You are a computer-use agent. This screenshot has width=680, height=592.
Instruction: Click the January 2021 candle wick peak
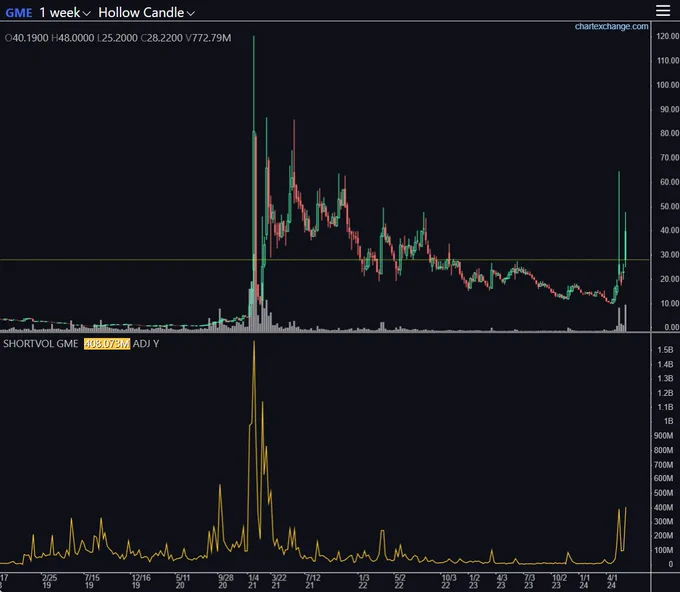[254, 37]
